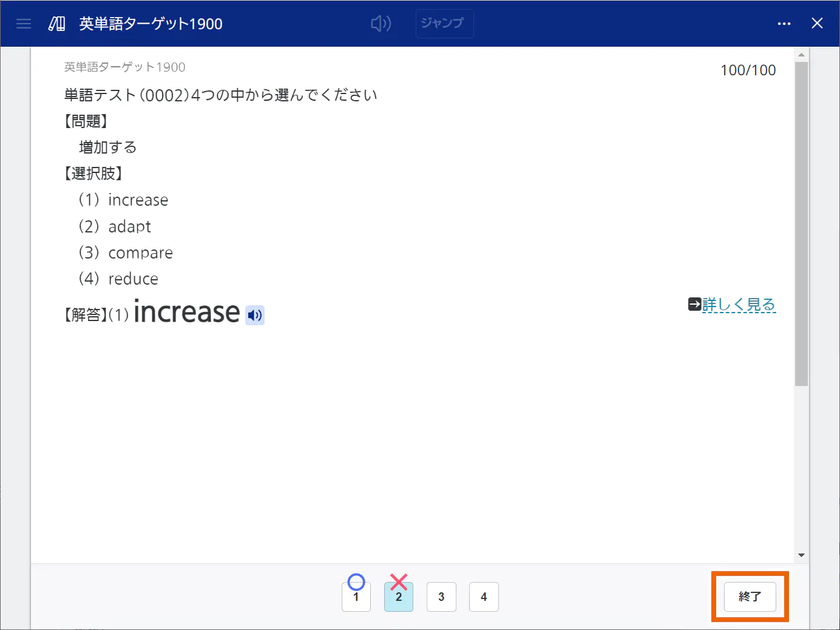The height and width of the screenshot is (630, 840).
Task: Play pronunciation of increase
Action: pos(255,315)
